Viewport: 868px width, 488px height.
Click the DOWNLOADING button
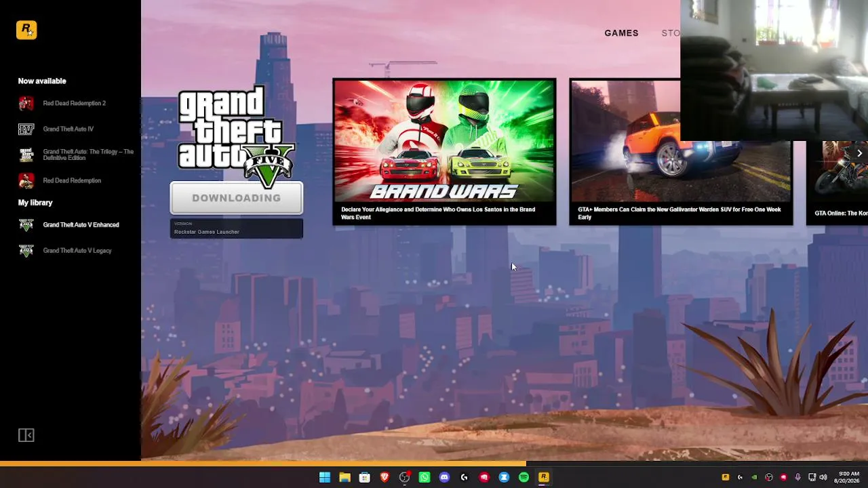coord(236,198)
